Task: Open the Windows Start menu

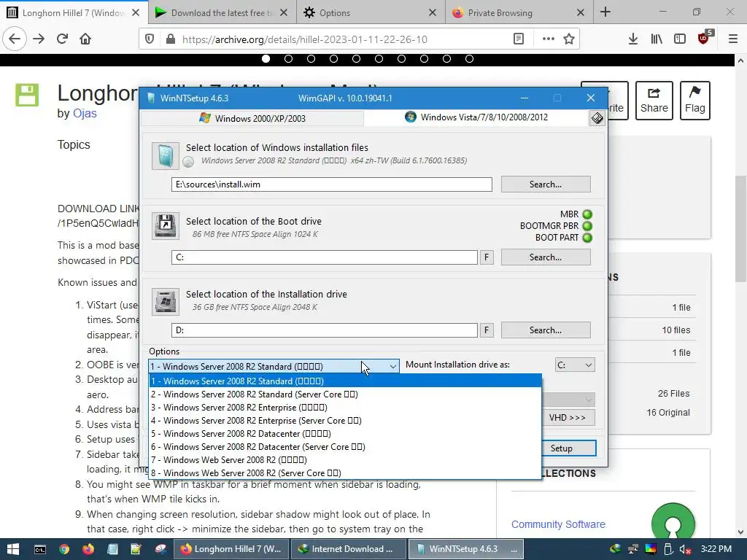Action: click(13, 549)
